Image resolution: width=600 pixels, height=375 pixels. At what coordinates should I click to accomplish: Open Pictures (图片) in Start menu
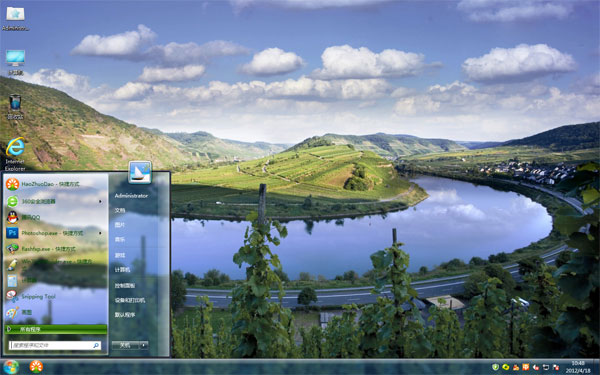pos(120,225)
